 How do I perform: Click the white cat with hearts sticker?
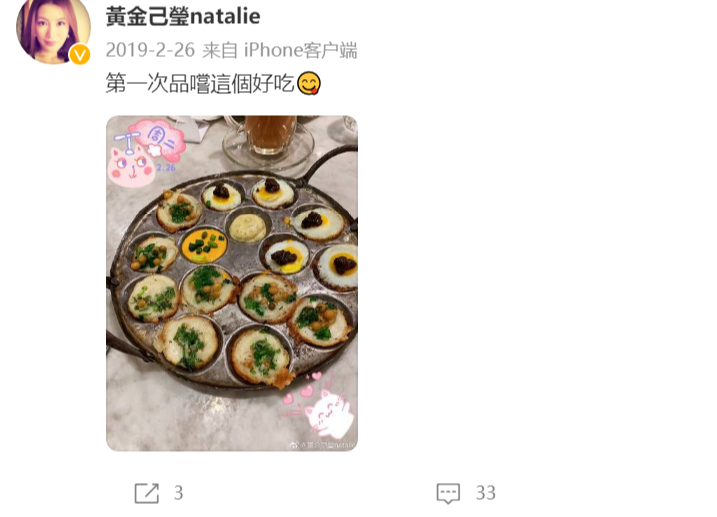coord(318,406)
